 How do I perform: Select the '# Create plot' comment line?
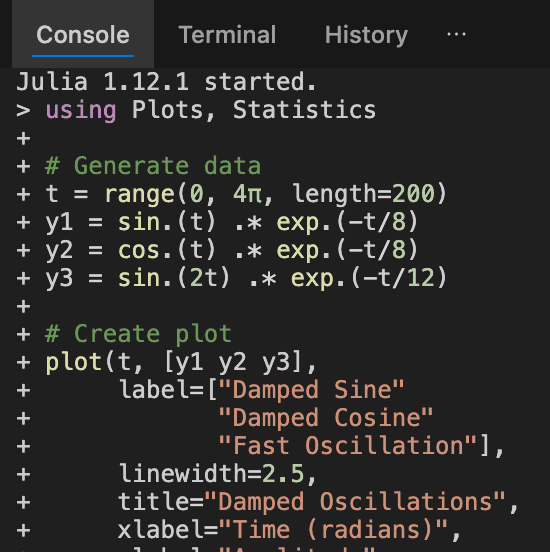coord(138,334)
